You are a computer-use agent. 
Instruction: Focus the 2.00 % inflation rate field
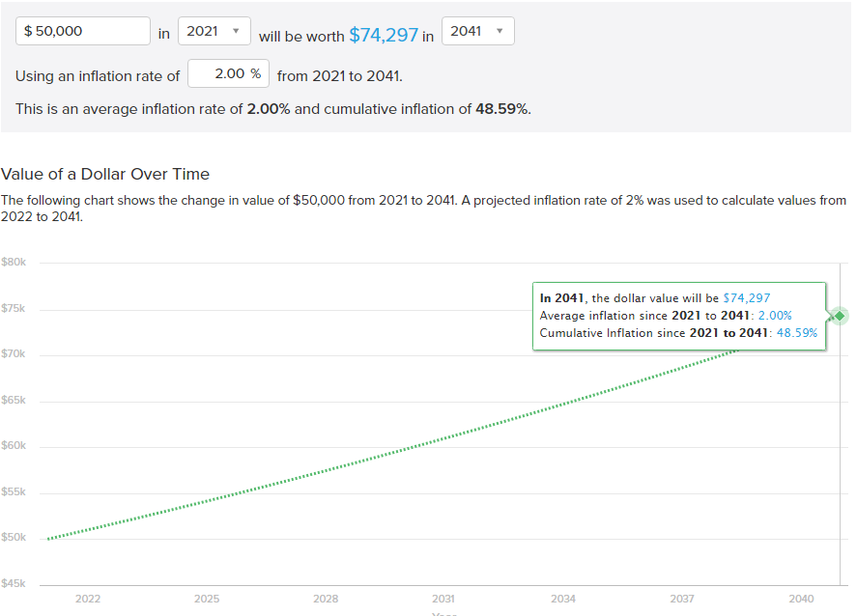(x=228, y=73)
